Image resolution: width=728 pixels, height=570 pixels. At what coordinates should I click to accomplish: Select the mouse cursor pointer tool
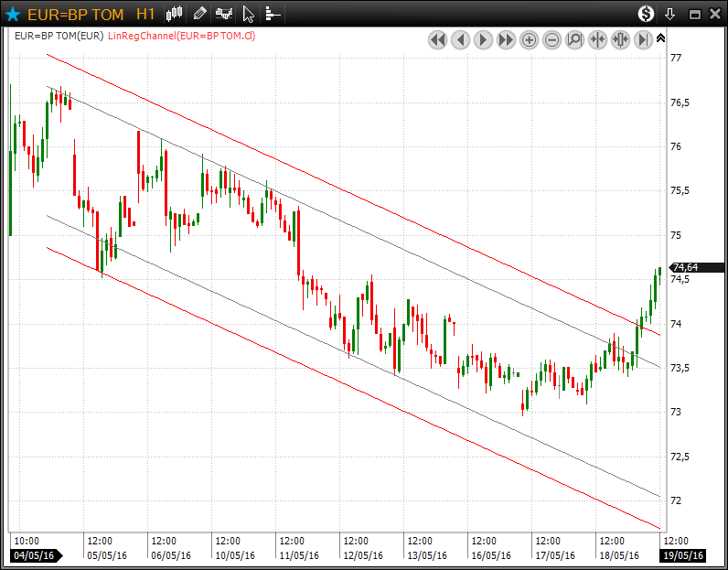pos(248,14)
